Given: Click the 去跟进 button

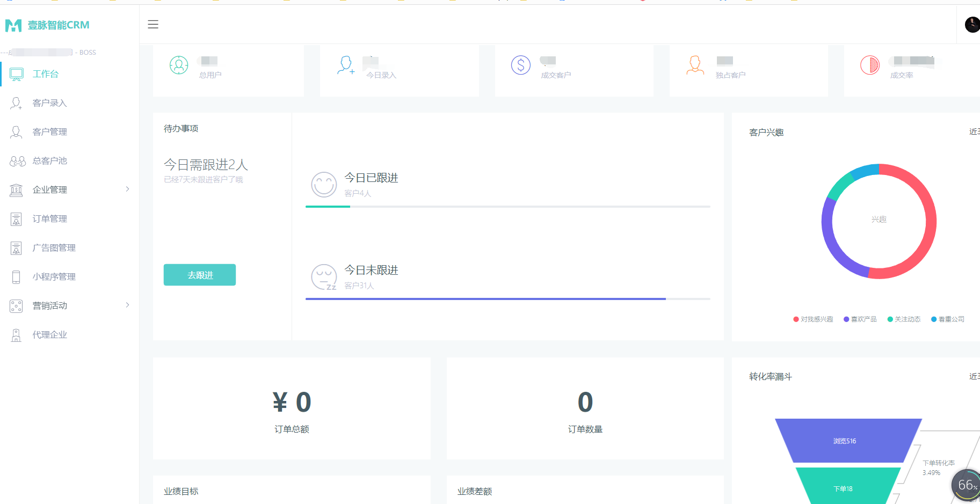Looking at the screenshot, I should pos(200,275).
